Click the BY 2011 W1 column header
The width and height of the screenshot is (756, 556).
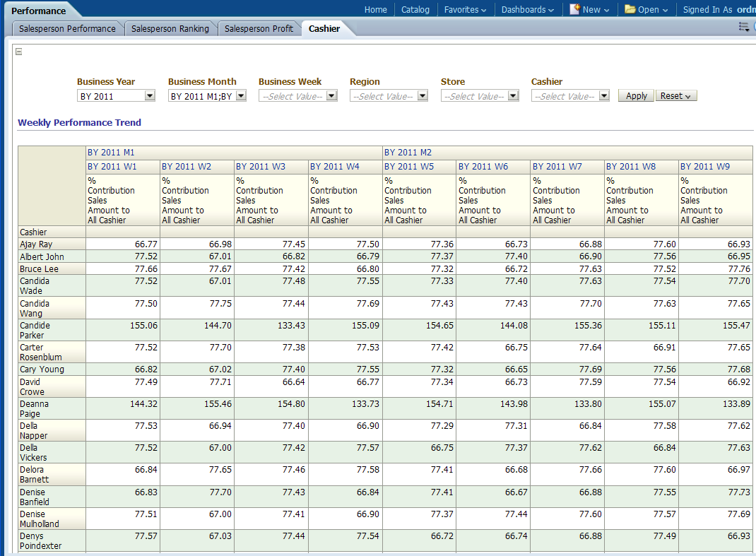click(x=112, y=167)
